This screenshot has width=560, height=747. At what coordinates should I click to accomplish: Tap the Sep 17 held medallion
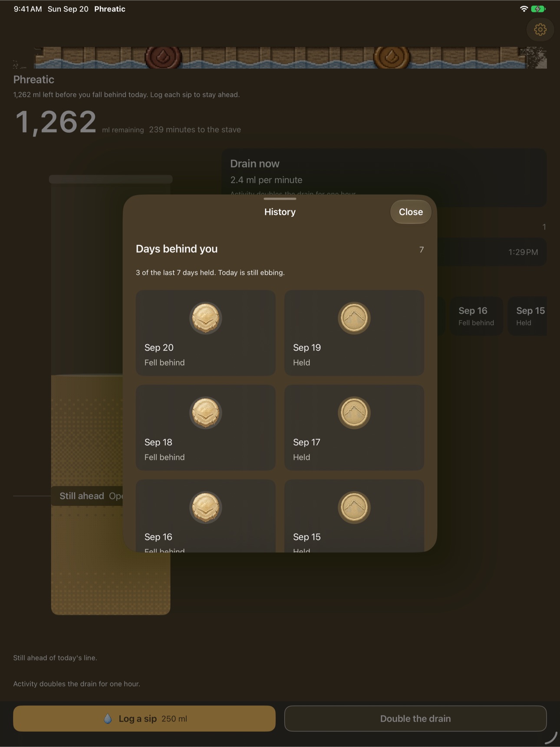[354, 412]
